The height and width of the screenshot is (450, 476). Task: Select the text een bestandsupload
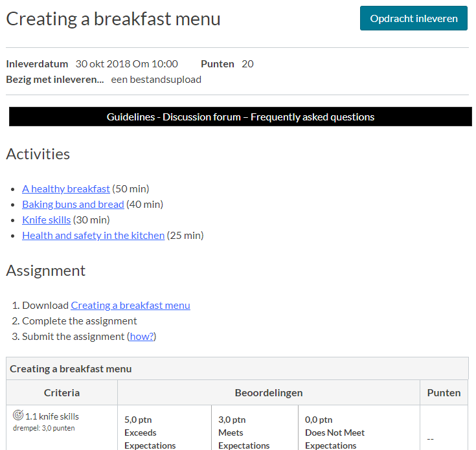(156, 80)
